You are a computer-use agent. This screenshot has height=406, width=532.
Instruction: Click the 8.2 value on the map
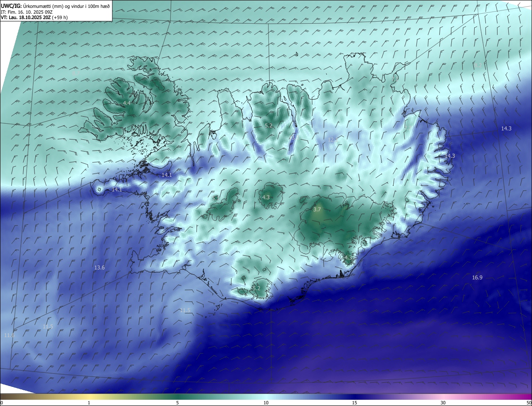(x=478, y=65)
